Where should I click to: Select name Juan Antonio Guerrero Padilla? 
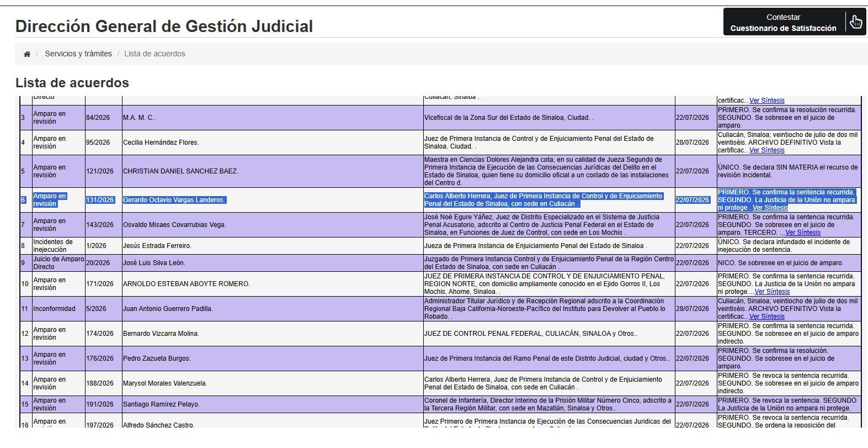[x=168, y=309]
